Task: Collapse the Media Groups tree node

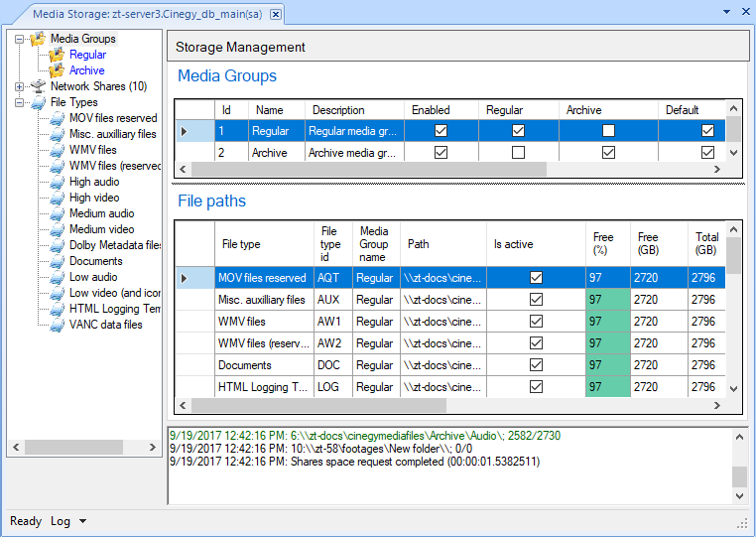Action: tap(19, 39)
